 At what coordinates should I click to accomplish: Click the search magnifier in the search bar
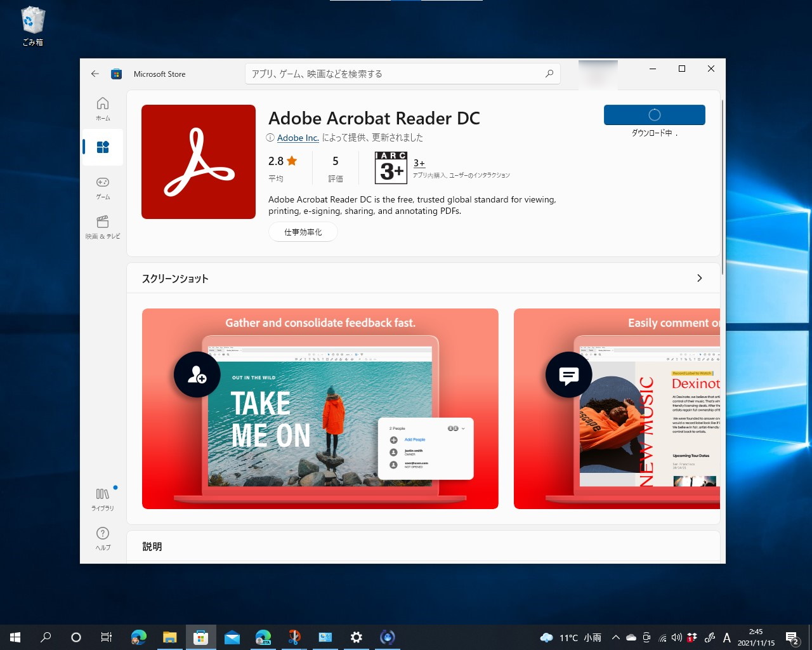548,74
